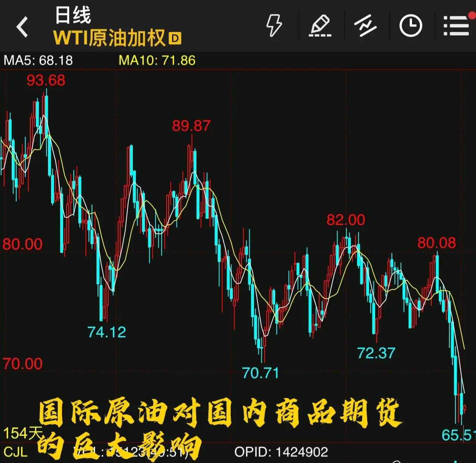Click the 93.68 high price marker
Viewport: 476px width, 463px height.
(46, 81)
